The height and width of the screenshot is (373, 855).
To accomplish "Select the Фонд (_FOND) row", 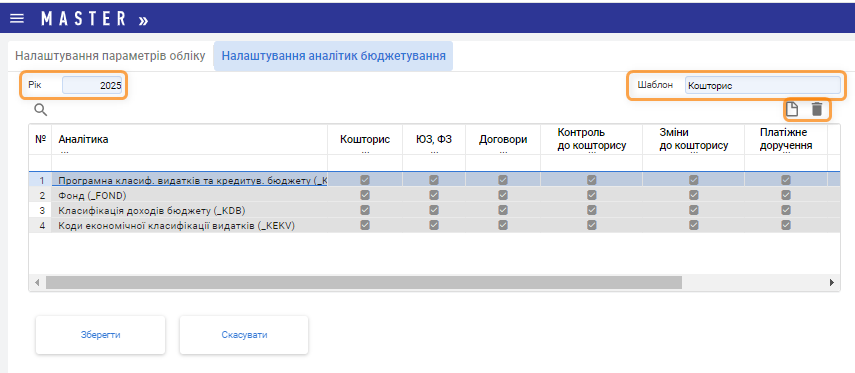I will 434,195.
